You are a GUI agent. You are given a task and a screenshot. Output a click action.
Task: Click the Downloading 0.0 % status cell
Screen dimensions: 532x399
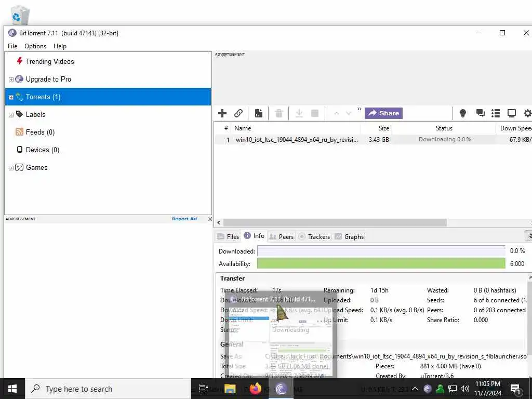tap(445, 139)
